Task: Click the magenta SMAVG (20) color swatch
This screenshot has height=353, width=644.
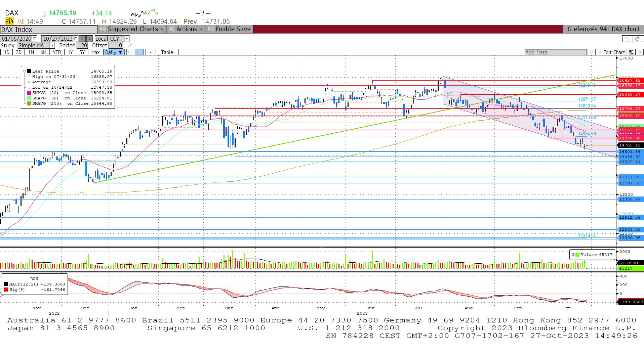Action: (x=29, y=93)
